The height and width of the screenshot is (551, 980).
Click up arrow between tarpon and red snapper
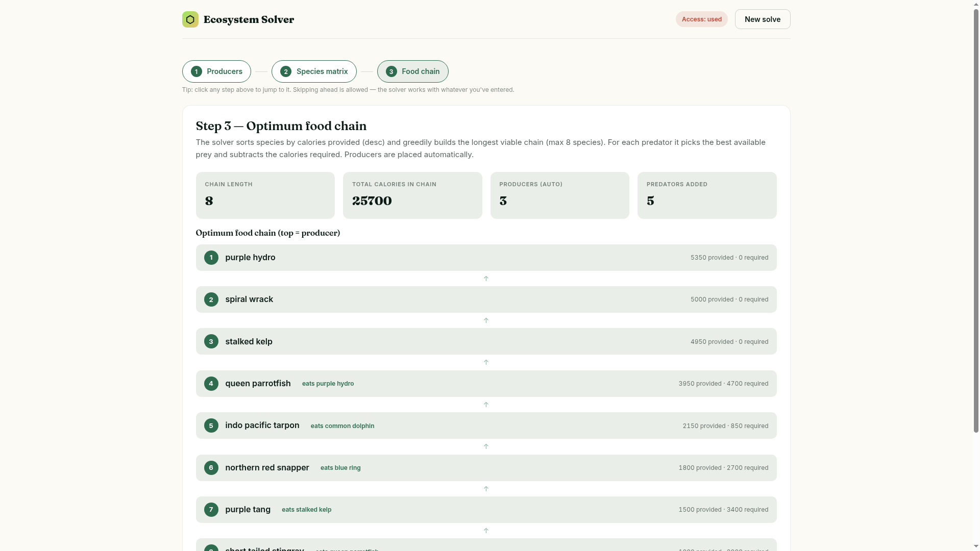coord(486,446)
